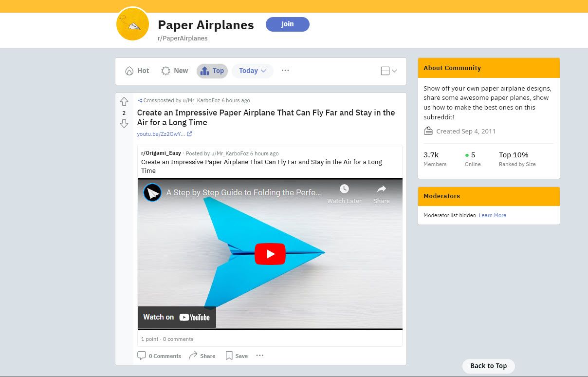Click Watch on YouTube logo

point(194,317)
